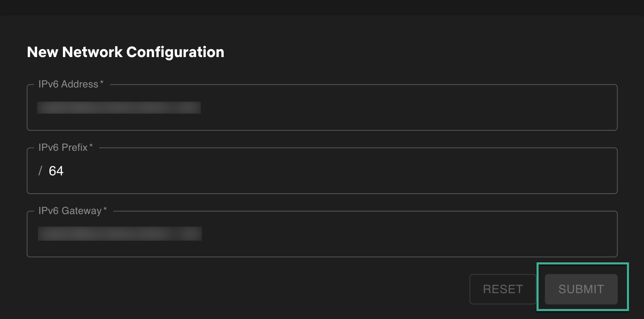Click the RESET button
The image size is (644, 319).
click(502, 289)
